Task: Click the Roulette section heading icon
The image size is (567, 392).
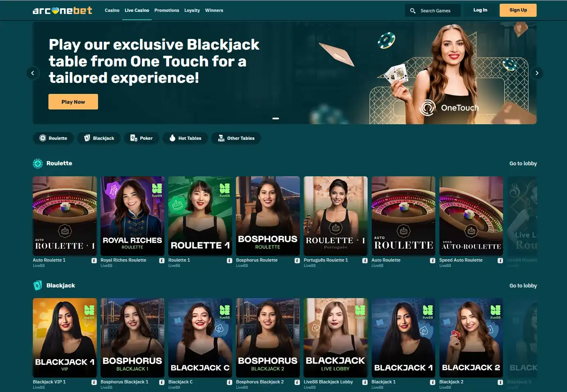Action: pos(38,164)
